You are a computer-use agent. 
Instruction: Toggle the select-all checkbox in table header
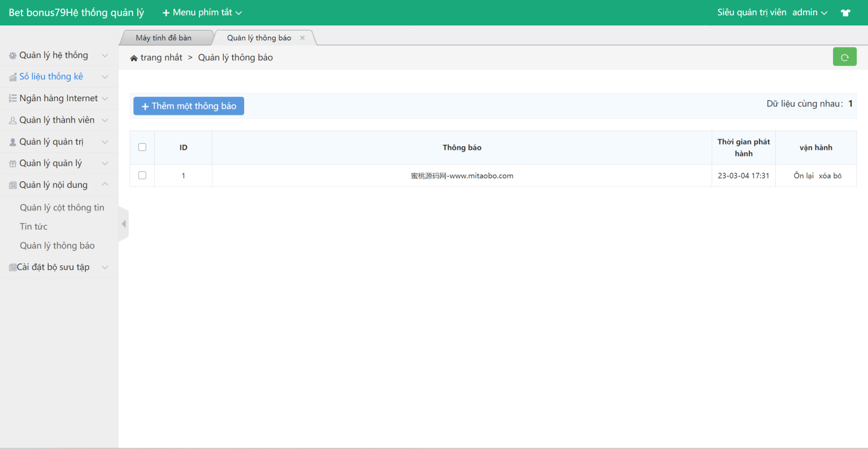click(x=142, y=147)
